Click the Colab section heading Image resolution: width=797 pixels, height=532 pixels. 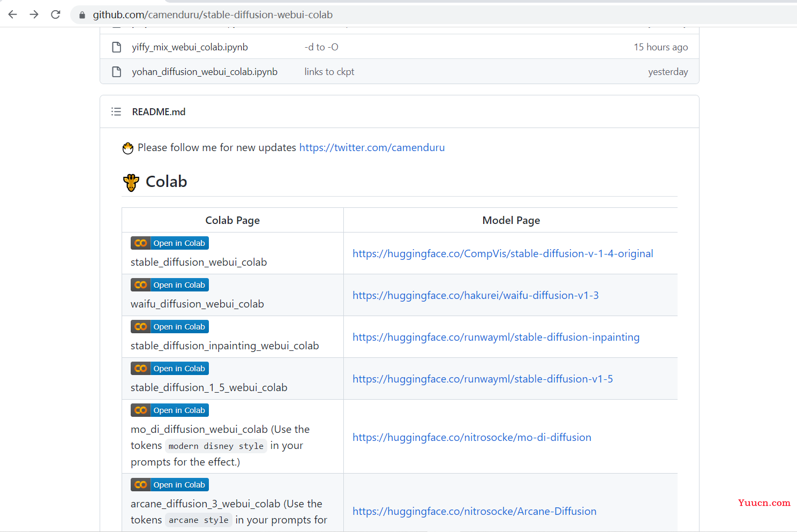(166, 182)
